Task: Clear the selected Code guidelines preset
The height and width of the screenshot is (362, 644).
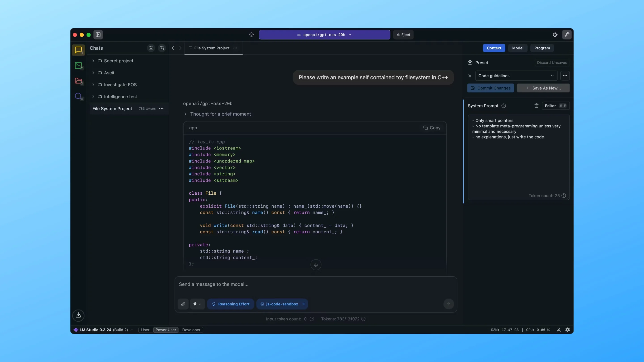Action: tap(470, 76)
